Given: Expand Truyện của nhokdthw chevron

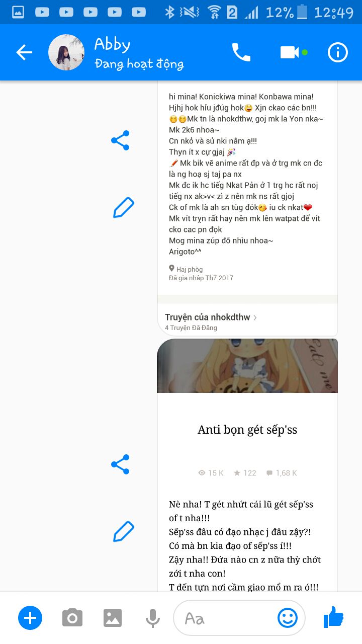Looking at the screenshot, I should point(255,317).
